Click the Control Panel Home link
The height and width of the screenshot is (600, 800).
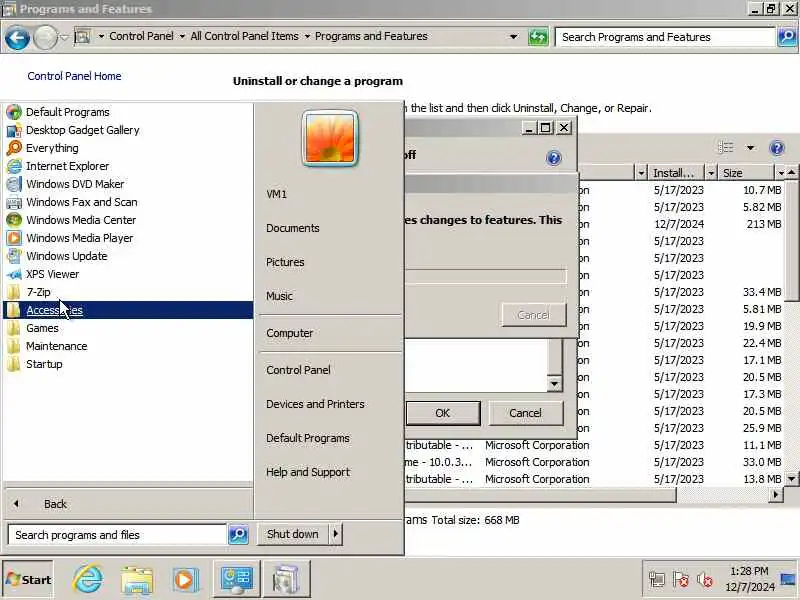click(x=74, y=76)
